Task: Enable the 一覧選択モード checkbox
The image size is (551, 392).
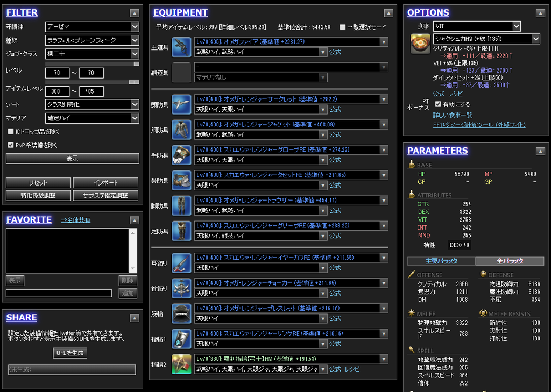Action: pos(343,27)
